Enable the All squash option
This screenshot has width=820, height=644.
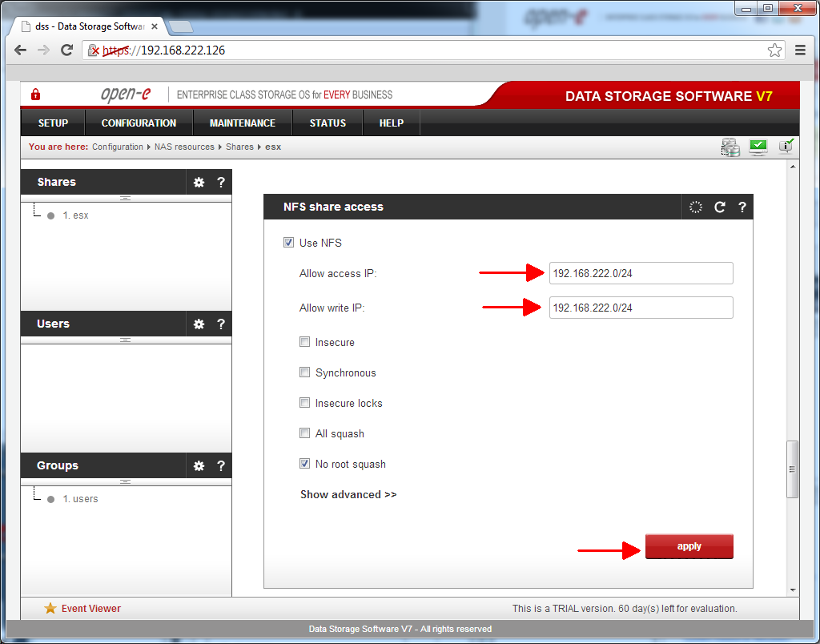[304, 433]
